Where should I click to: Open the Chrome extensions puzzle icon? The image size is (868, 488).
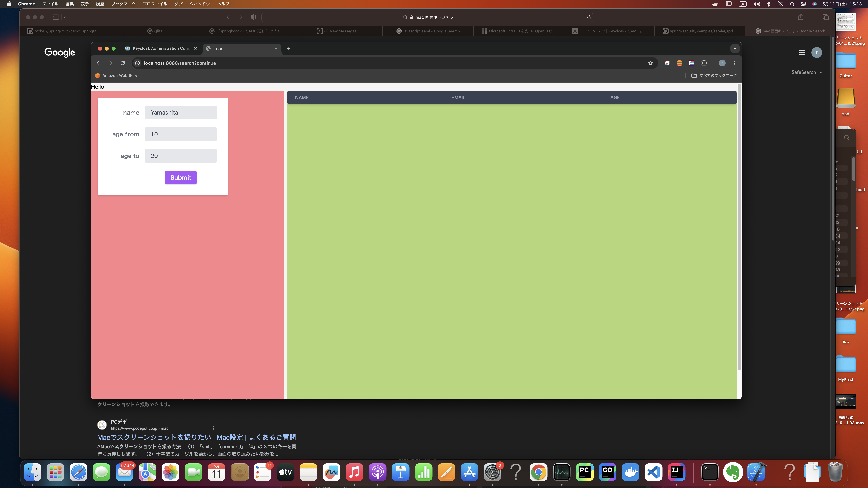point(704,63)
